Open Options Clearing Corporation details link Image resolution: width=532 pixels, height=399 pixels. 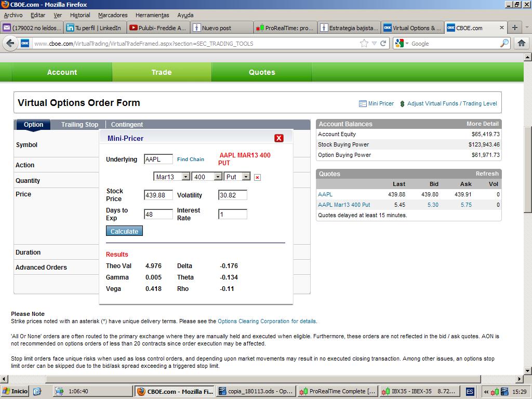(x=267, y=321)
